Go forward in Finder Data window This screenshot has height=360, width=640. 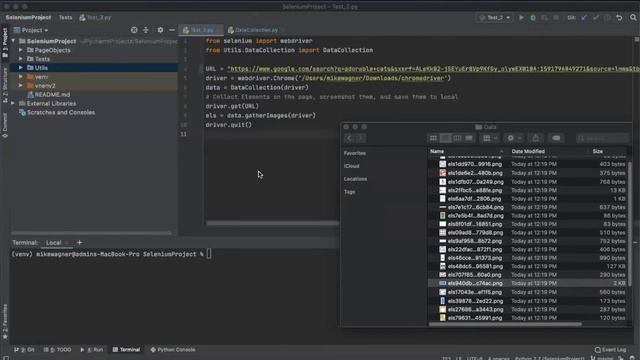point(360,138)
